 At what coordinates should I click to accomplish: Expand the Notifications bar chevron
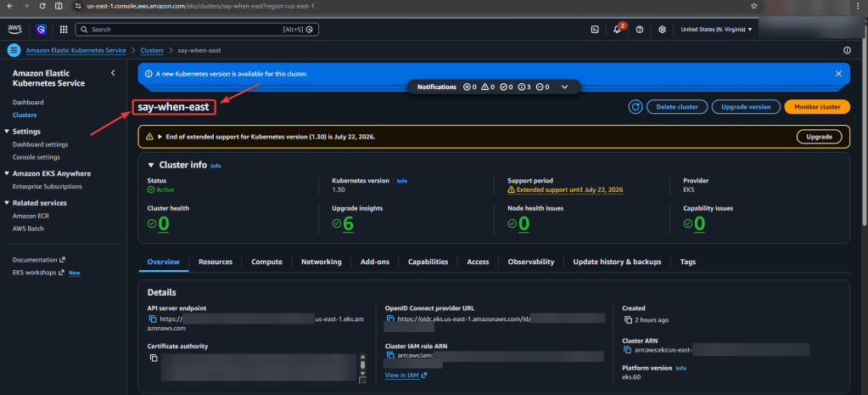click(564, 87)
